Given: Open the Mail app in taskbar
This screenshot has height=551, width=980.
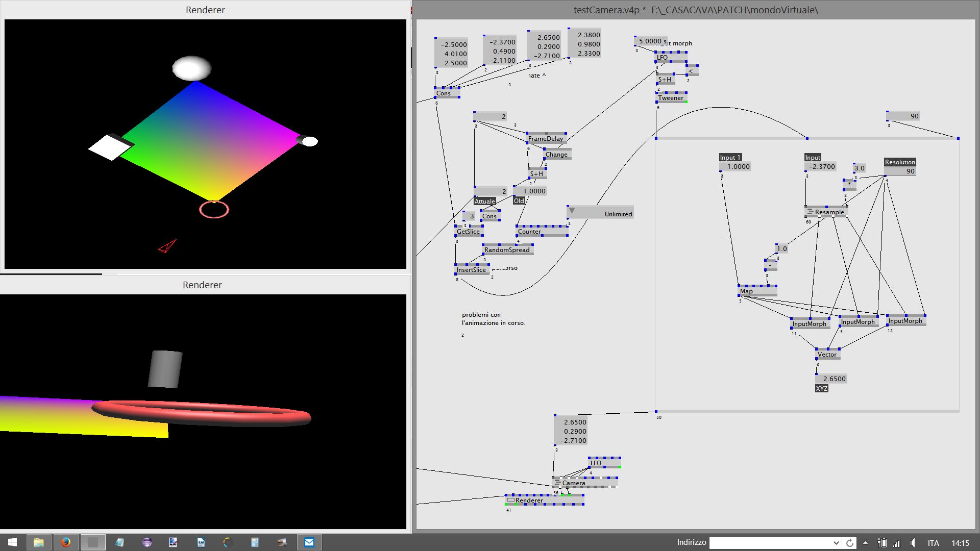Looking at the screenshot, I should click(309, 542).
